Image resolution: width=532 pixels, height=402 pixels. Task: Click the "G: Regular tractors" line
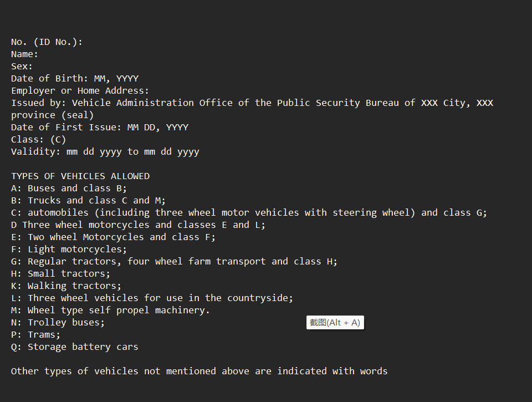coord(175,262)
